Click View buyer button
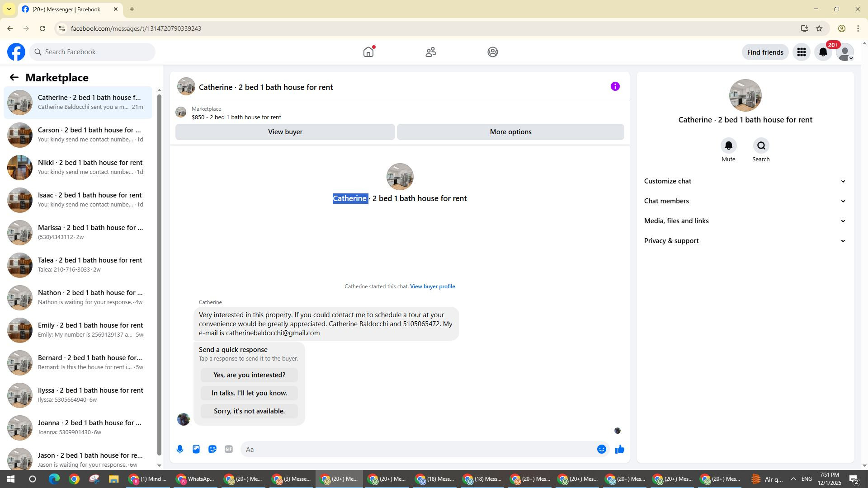This screenshot has width=868, height=488. coord(285,132)
